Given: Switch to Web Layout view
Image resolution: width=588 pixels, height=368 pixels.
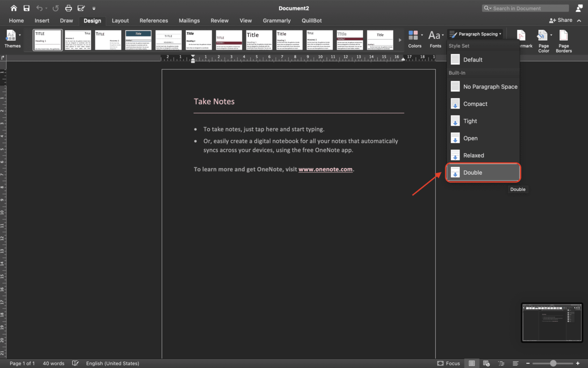Looking at the screenshot, I should (486, 363).
